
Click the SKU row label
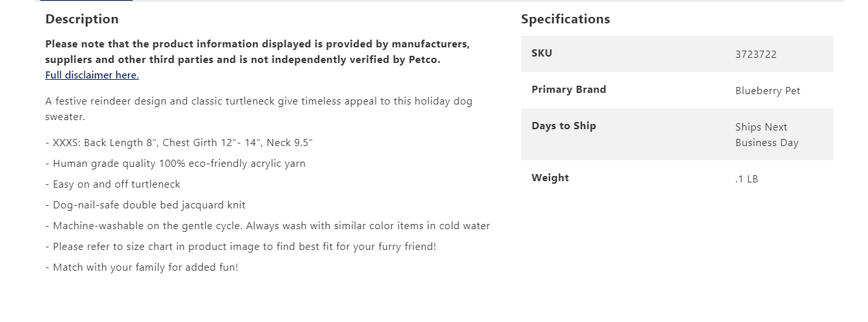542,53
